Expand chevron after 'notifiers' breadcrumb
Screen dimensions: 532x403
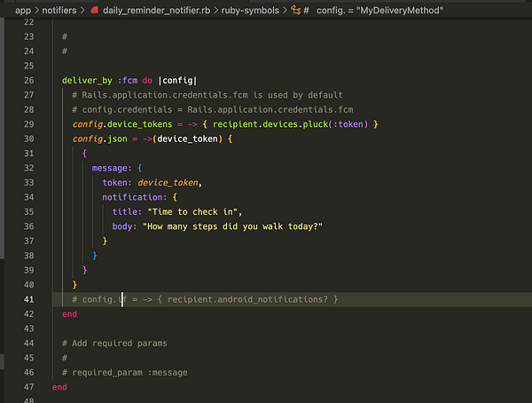click(x=82, y=11)
